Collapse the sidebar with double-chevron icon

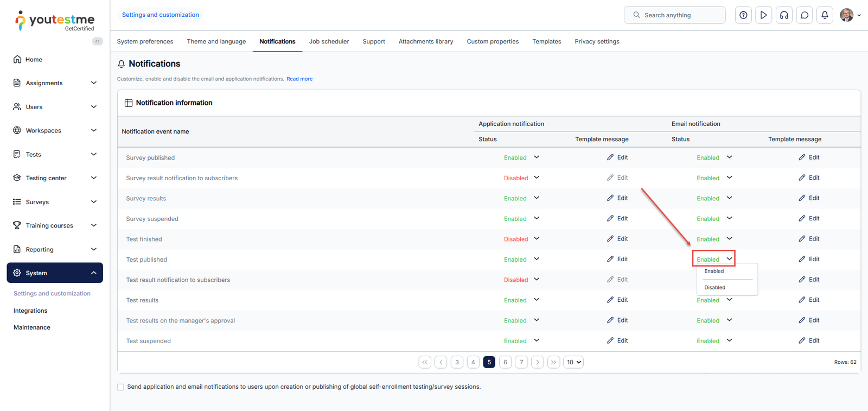click(x=98, y=41)
